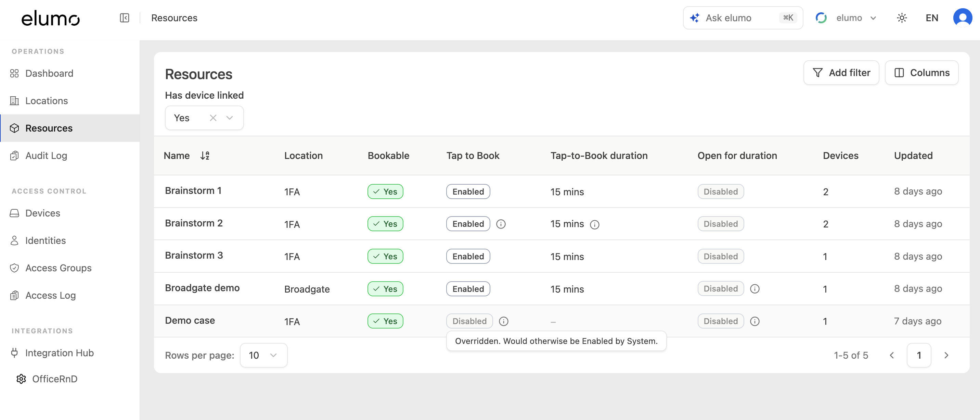
Task: Open Integration Hub in the sidebar
Action: (70, 353)
